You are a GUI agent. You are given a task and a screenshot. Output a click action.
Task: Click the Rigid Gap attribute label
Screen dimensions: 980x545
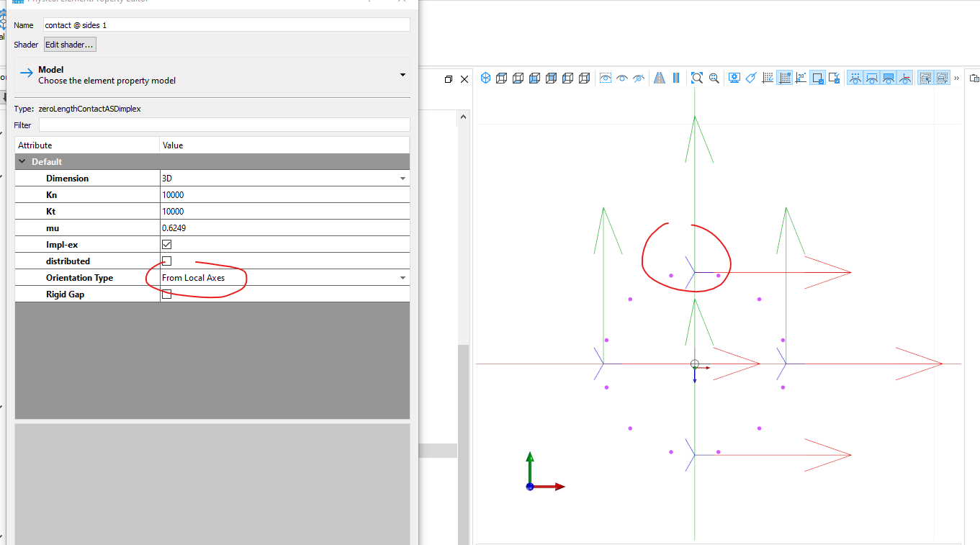tap(66, 294)
